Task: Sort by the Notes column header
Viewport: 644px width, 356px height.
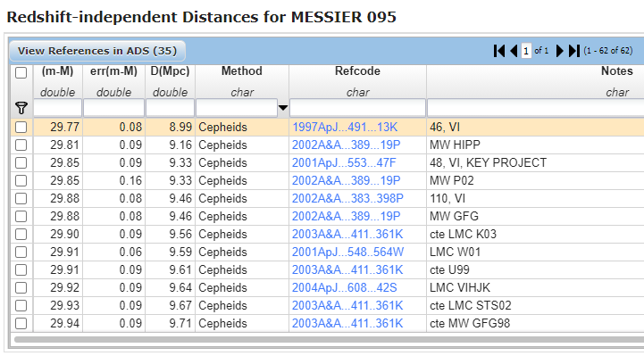Action: pos(617,71)
